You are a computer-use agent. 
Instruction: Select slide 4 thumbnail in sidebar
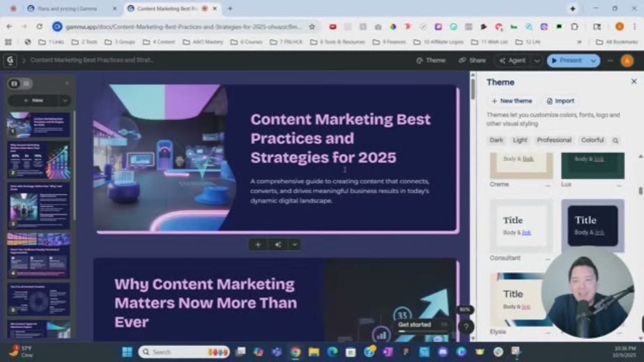pyautogui.click(x=38, y=255)
